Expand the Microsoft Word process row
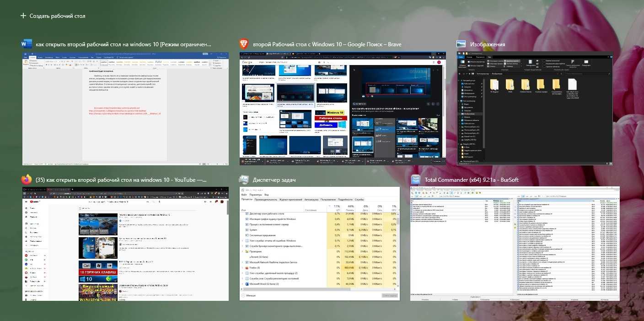 click(x=242, y=284)
